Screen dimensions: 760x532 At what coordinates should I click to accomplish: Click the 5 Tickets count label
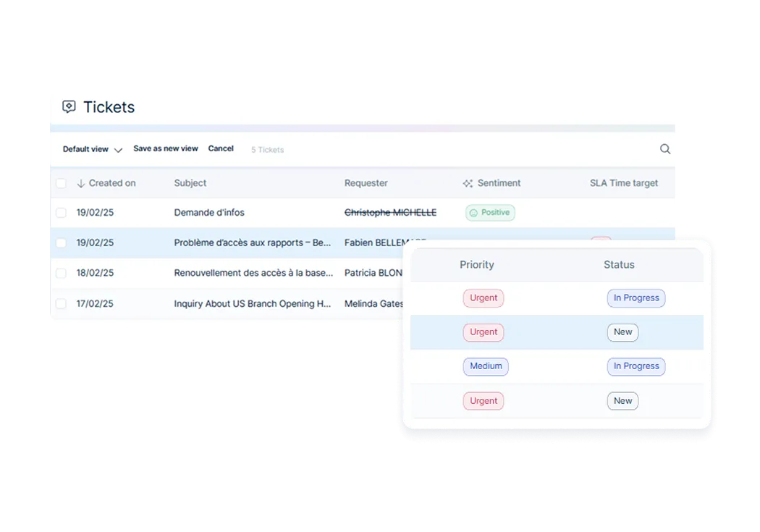click(268, 150)
